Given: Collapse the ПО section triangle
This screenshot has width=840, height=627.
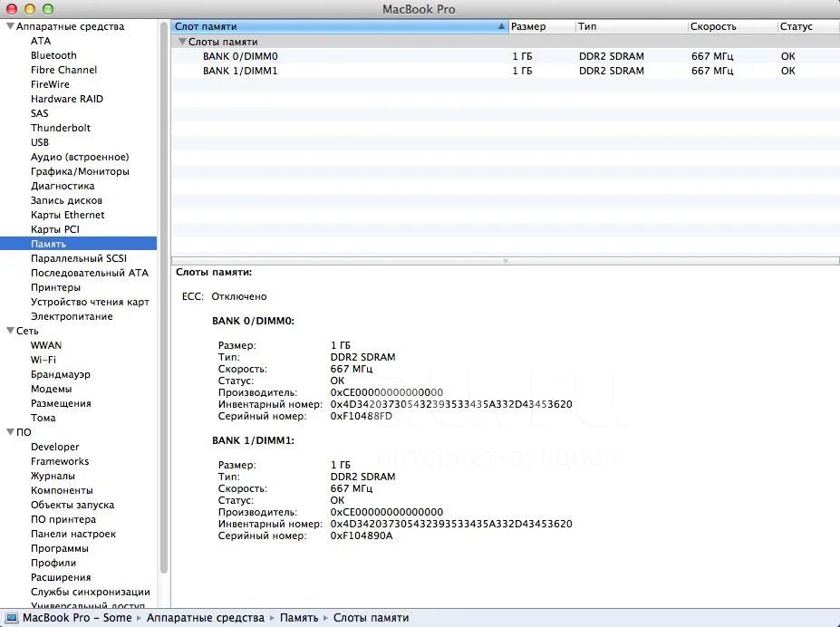Looking at the screenshot, I should tap(10, 431).
